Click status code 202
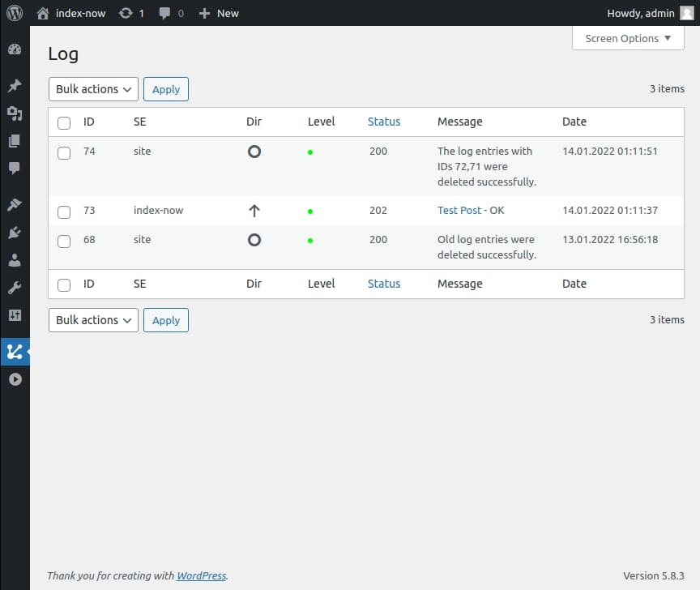This screenshot has height=590, width=700. (378, 211)
